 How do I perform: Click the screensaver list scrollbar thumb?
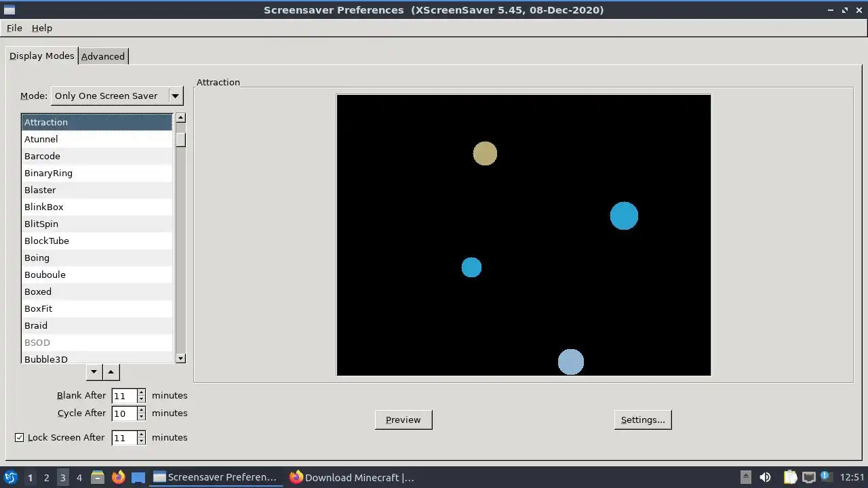[180, 140]
